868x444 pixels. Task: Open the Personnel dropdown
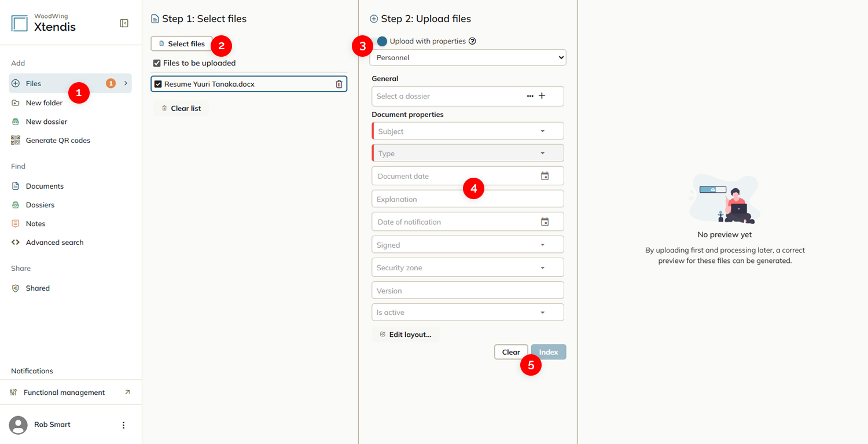(468, 57)
